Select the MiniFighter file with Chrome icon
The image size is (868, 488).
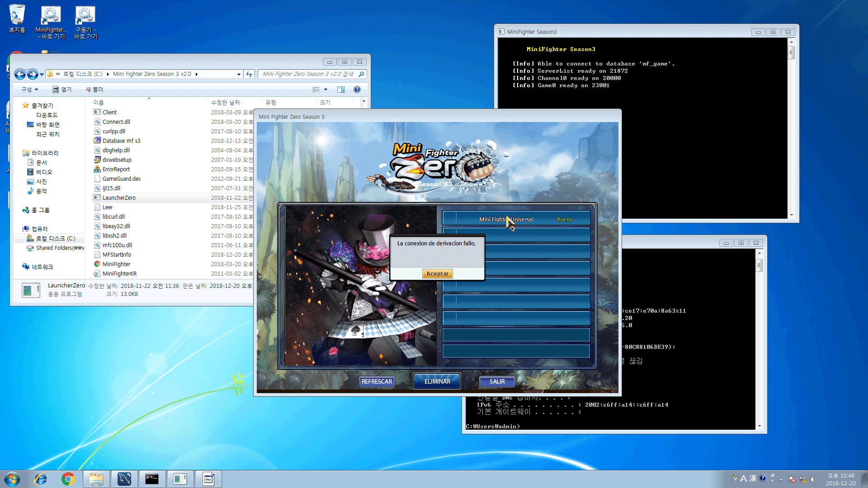116,264
